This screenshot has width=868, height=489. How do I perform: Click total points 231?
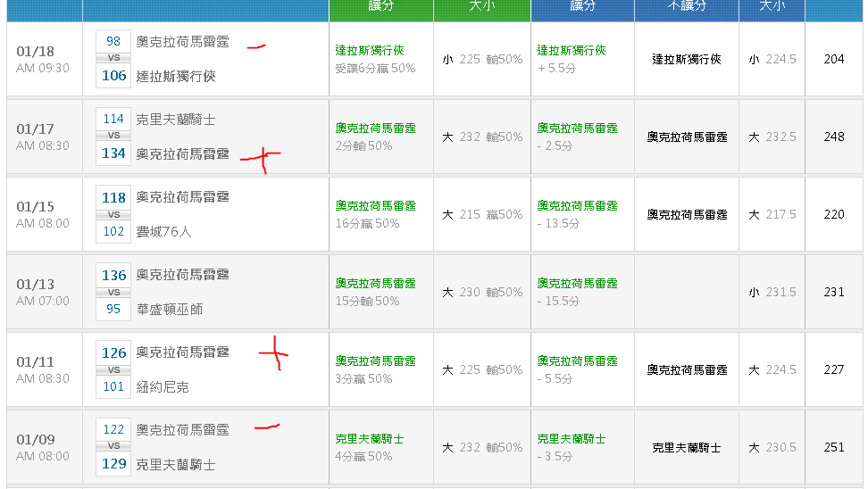834,292
